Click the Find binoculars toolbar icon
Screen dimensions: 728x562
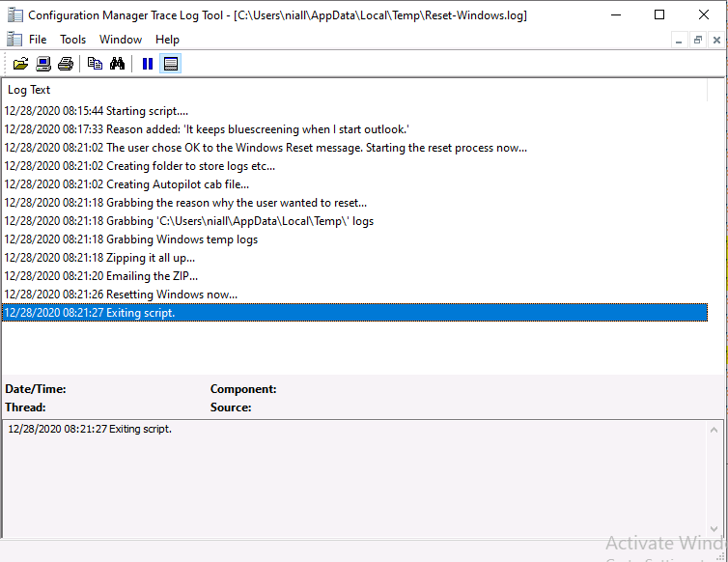pyautogui.click(x=117, y=64)
